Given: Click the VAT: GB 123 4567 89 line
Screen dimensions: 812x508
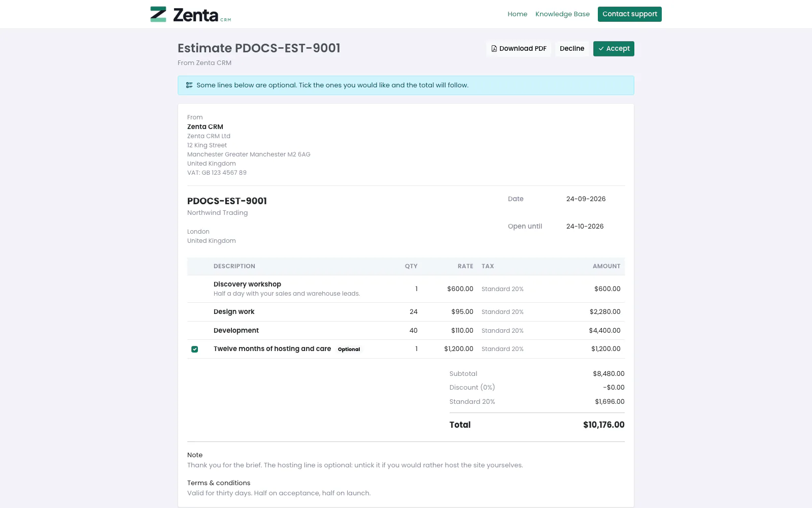Looking at the screenshot, I should point(217,173).
